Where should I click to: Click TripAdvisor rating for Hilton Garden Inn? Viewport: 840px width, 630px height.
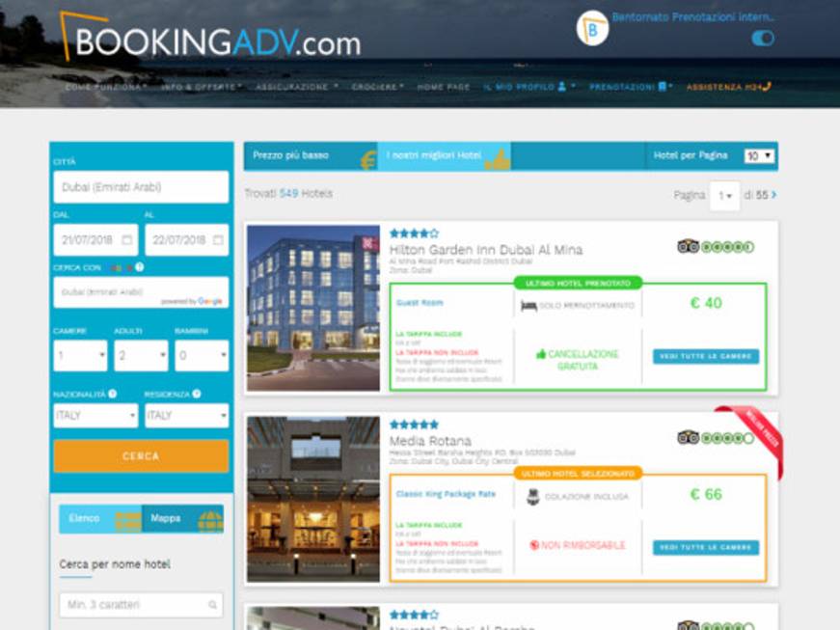pos(716,246)
